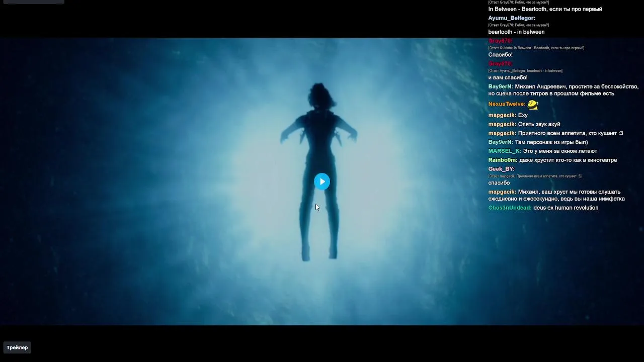Select the message "Там персонаж из игры был)"
This screenshot has height=362, width=644.
[x=551, y=142]
